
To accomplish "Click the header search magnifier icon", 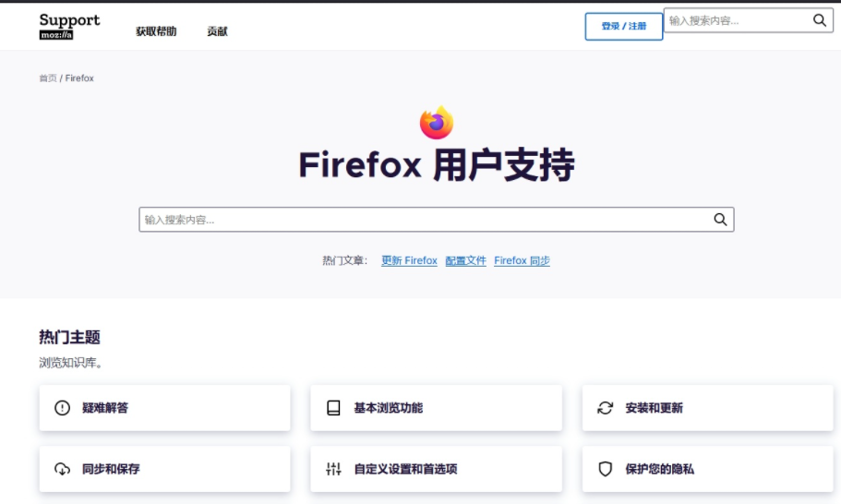I will pos(819,20).
